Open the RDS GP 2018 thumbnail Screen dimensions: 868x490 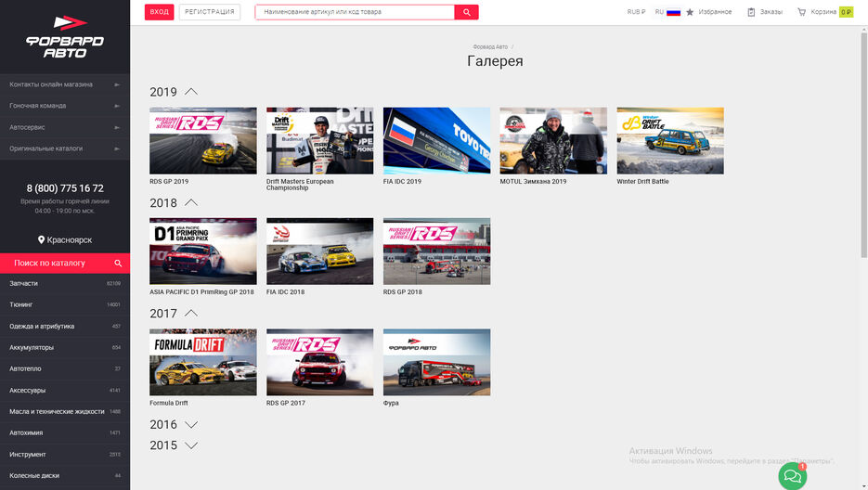click(x=436, y=251)
